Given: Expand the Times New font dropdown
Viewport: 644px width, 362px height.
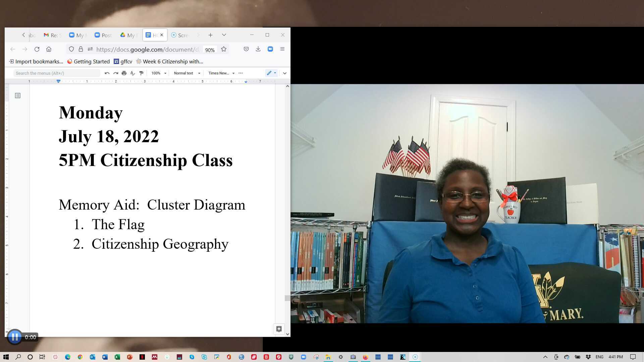Looking at the screenshot, I should tap(221, 73).
